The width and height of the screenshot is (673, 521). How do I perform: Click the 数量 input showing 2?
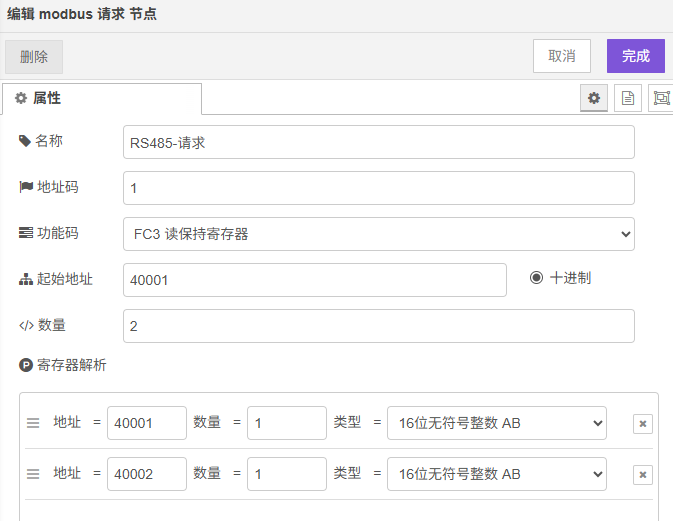[x=378, y=326]
